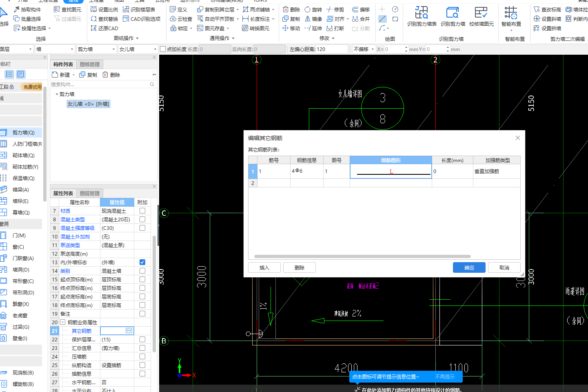Click the 设置比例 set scale tool

coord(104,9)
